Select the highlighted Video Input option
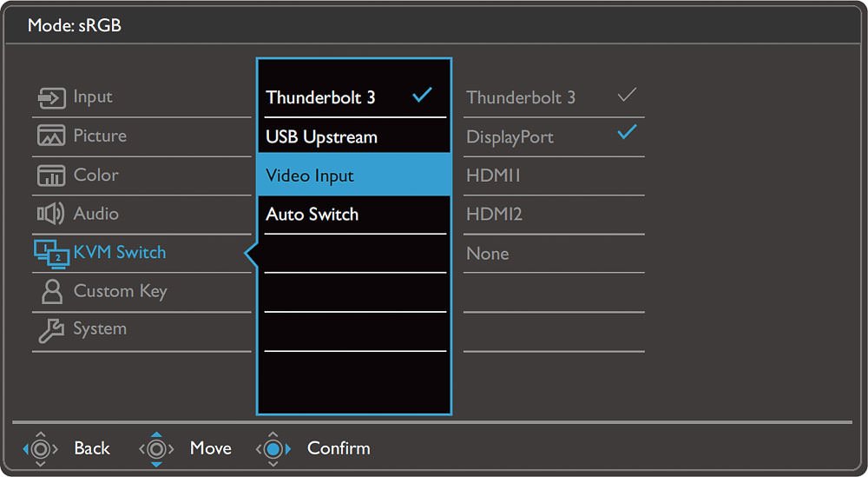 355,176
